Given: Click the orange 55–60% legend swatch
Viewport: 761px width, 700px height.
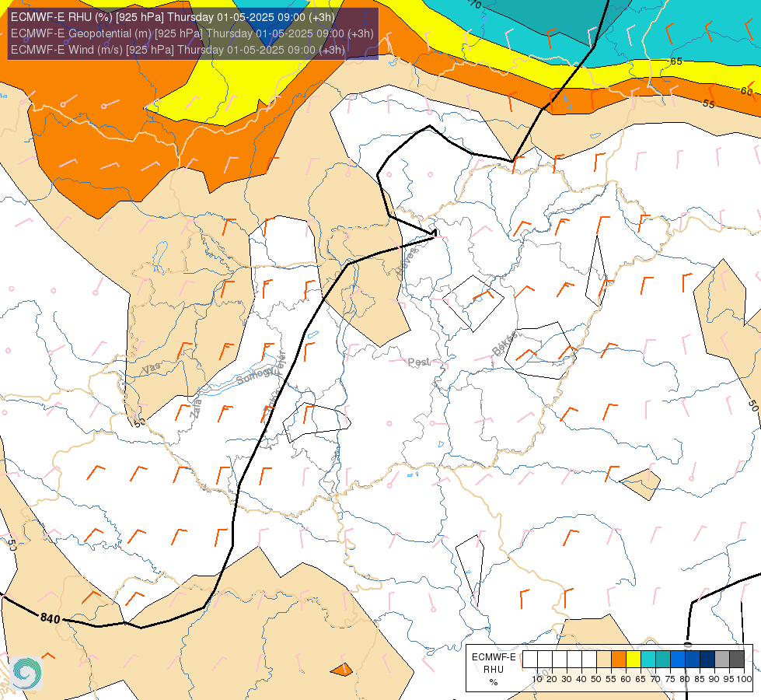Looking at the screenshot, I should (619, 660).
